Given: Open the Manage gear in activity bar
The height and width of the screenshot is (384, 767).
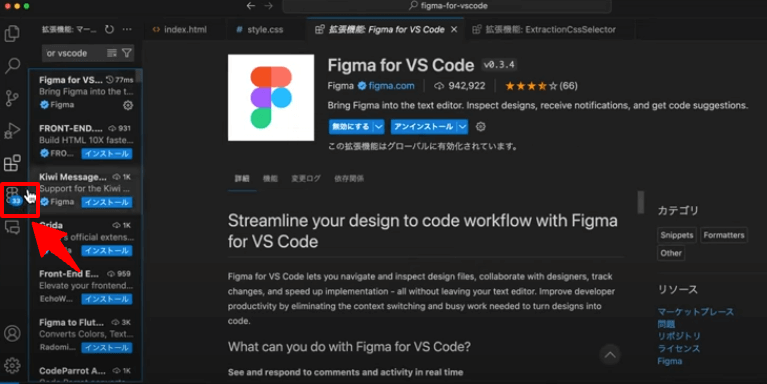Looking at the screenshot, I should (12, 365).
